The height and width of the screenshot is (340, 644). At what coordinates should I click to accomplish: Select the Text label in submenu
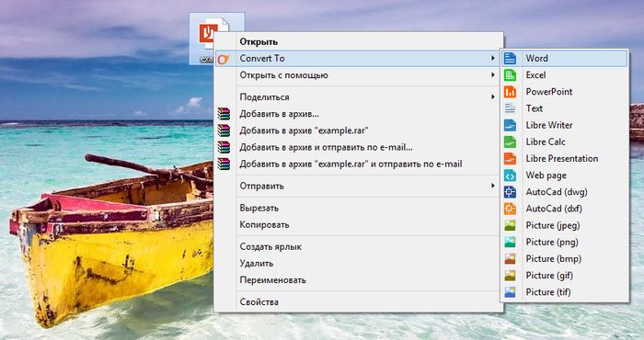[534, 108]
